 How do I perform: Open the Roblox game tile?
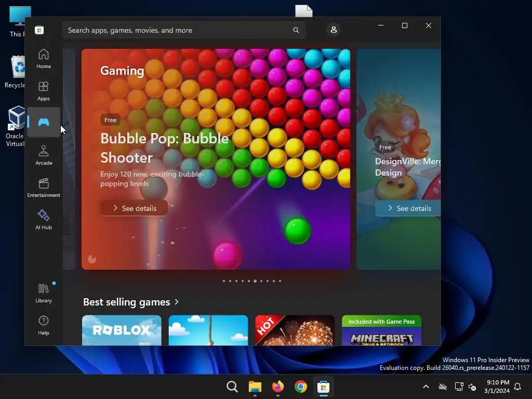coord(122,330)
